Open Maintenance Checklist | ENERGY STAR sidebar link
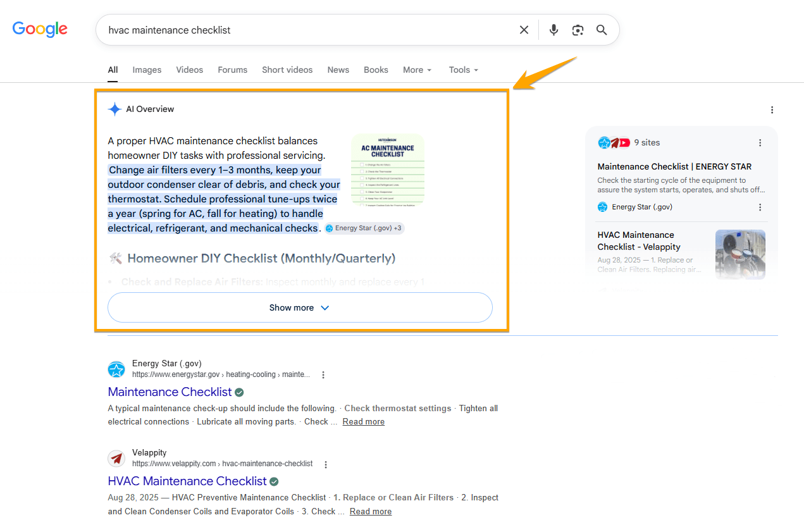Image resolution: width=804 pixels, height=532 pixels. (x=674, y=167)
